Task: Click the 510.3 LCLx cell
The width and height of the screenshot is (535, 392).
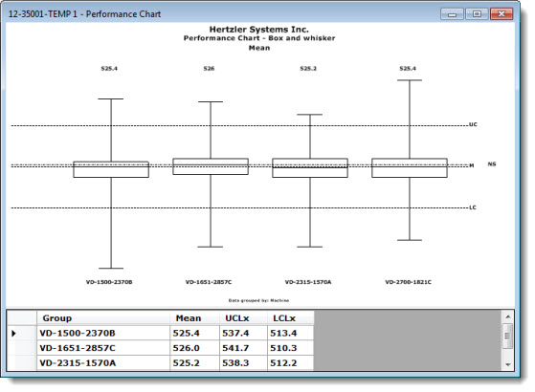Action: tap(291, 348)
